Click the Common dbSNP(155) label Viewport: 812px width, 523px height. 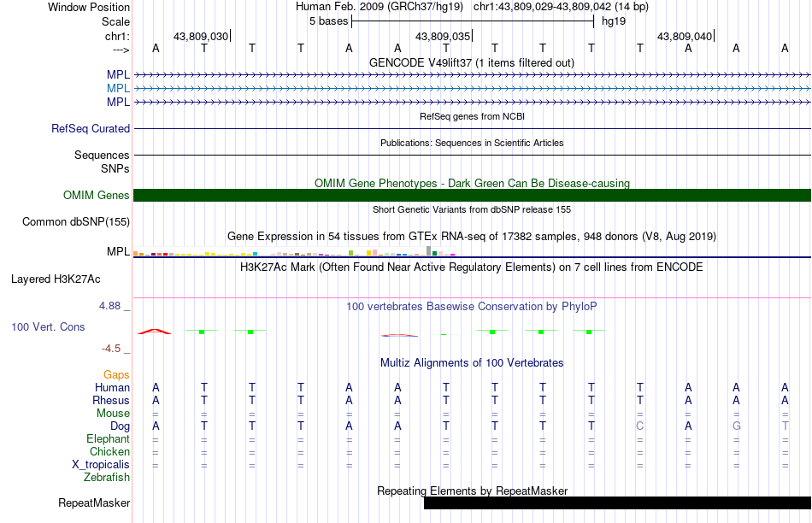pos(76,221)
